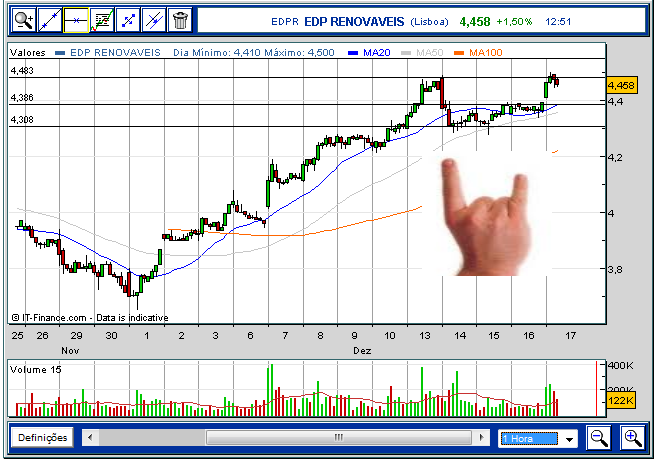Click the Volume 15 panel label
This screenshot has height=461, width=657.
click(36, 370)
